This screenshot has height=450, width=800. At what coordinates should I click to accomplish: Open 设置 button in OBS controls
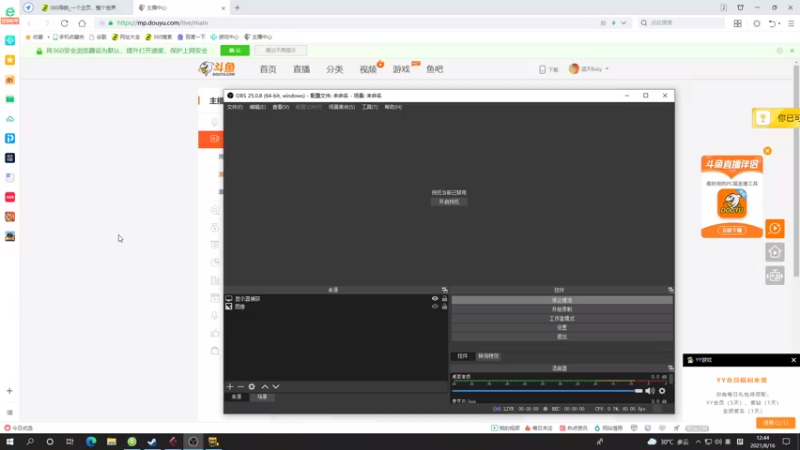point(562,328)
